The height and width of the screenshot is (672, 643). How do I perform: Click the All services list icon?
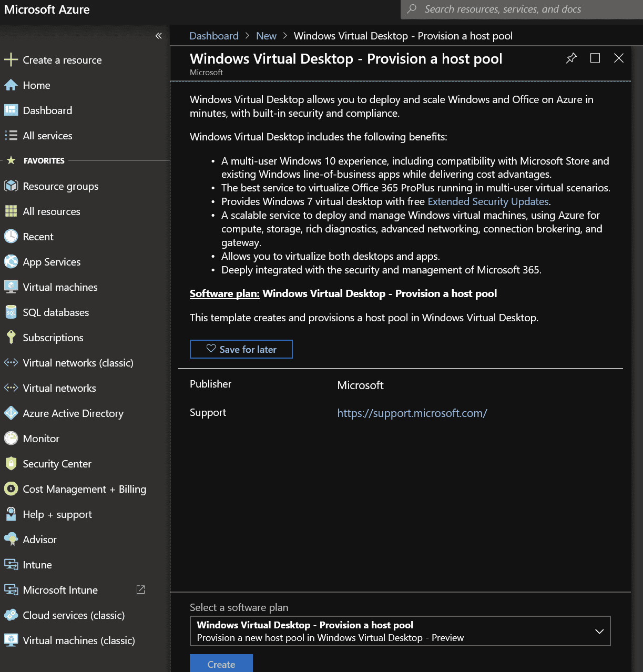pyautogui.click(x=11, y=135)
